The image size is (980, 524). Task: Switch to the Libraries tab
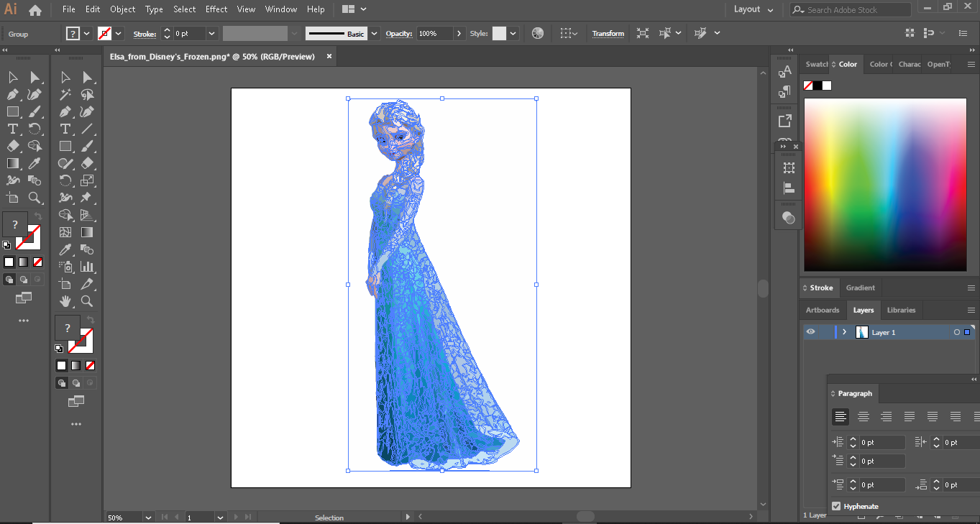901,310
